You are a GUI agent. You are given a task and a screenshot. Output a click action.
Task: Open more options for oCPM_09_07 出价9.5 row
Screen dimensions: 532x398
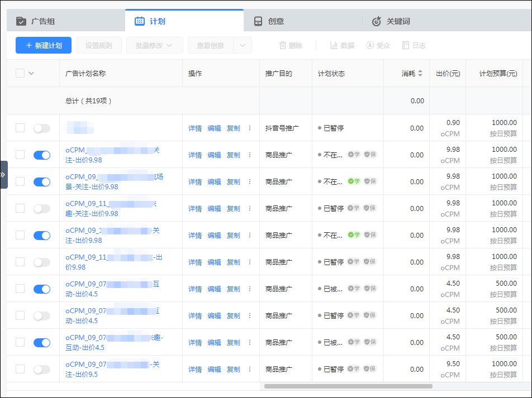[x=250, y=369]
